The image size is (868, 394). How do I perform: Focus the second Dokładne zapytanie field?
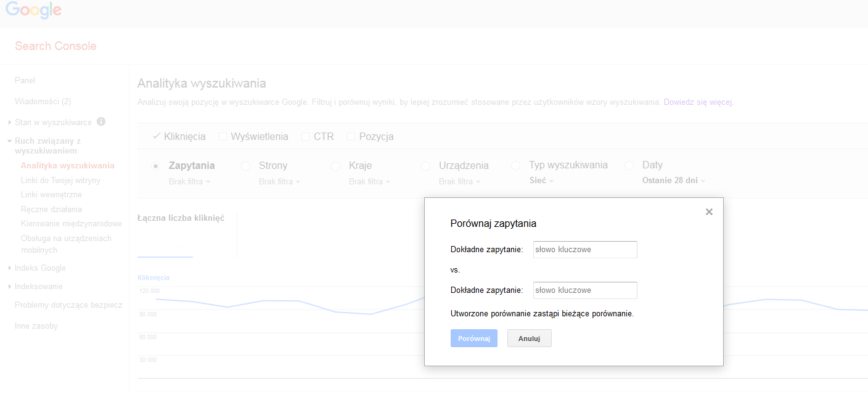tap(585, 290)
